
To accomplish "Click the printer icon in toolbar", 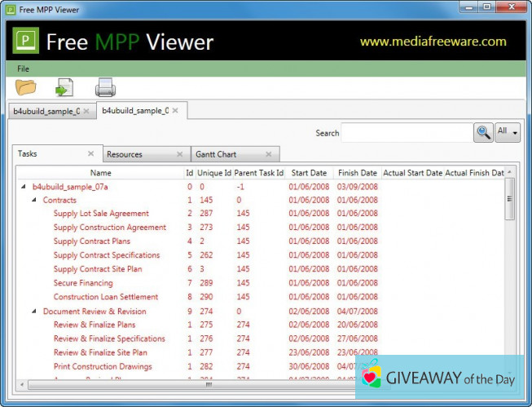I will click(105, 86).
